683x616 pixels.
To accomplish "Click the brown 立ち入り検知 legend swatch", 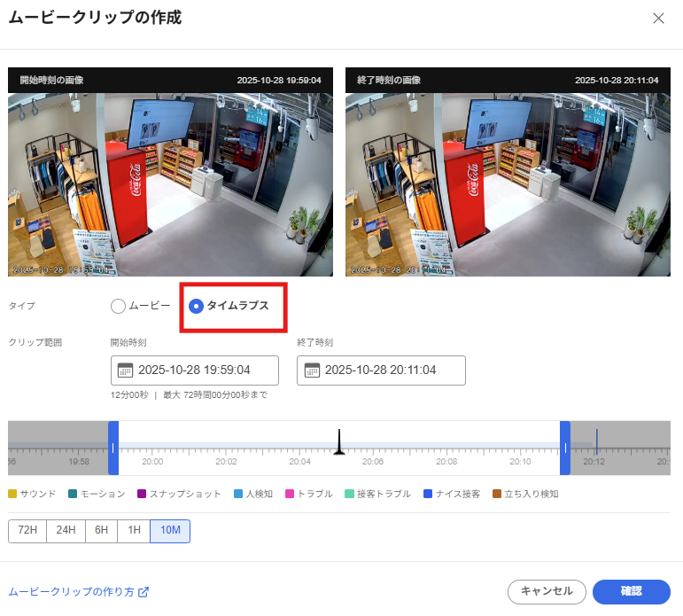I will [x=497, y=494].
